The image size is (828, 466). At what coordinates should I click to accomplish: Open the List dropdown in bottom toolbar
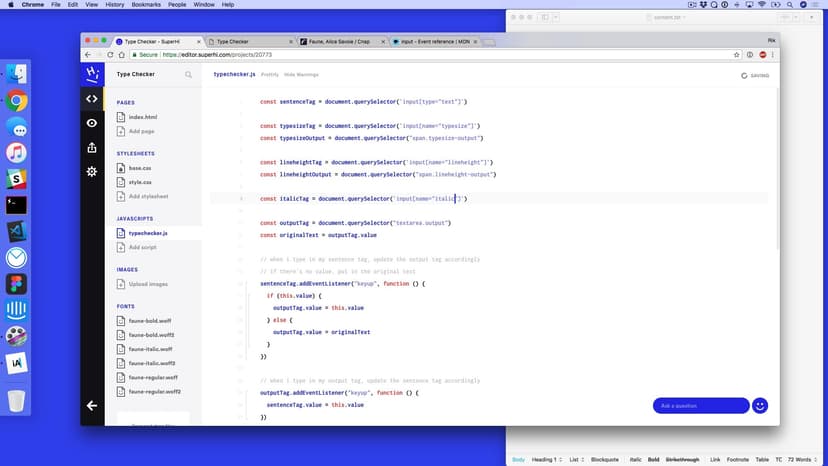(x=576, y=459)
